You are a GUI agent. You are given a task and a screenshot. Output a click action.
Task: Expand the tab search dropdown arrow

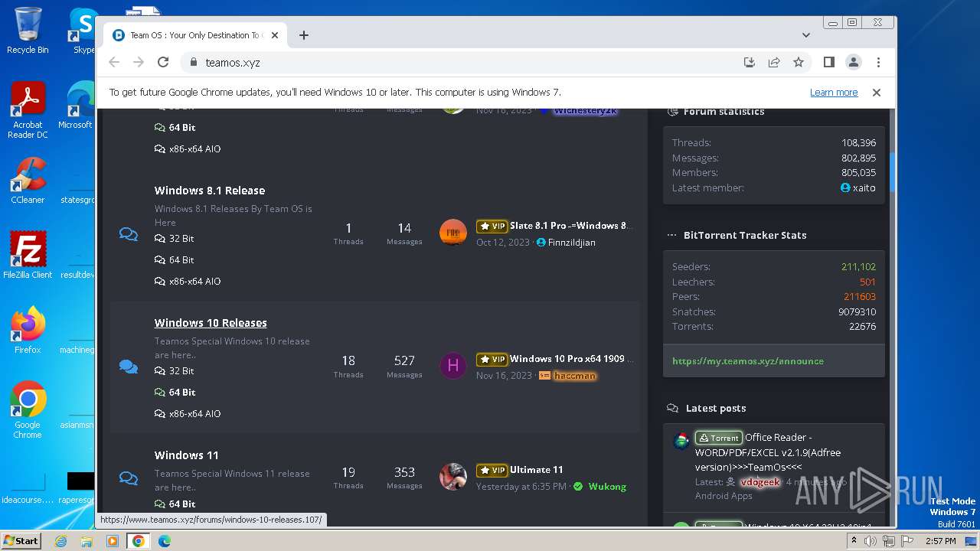[806, 35]
